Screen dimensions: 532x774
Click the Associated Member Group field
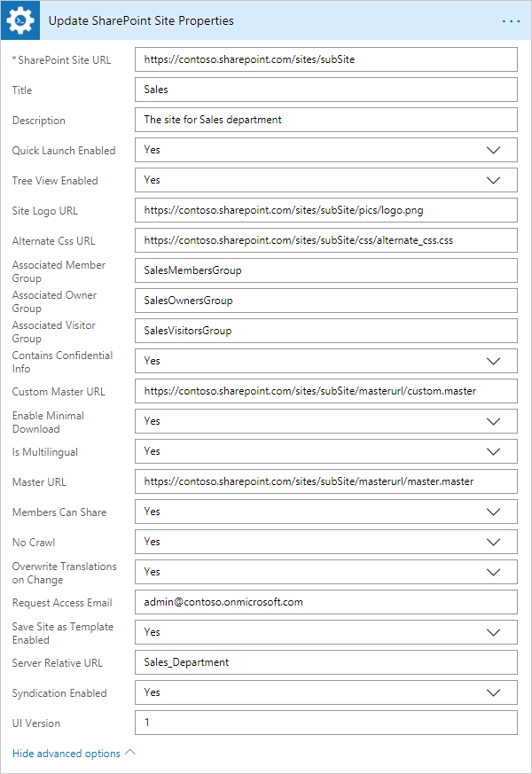point(326,270)
